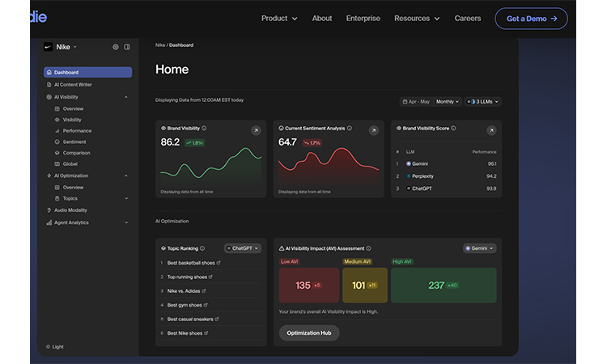Open Global under AI Visibility
The image size is (607, 364).
(70, 164)
